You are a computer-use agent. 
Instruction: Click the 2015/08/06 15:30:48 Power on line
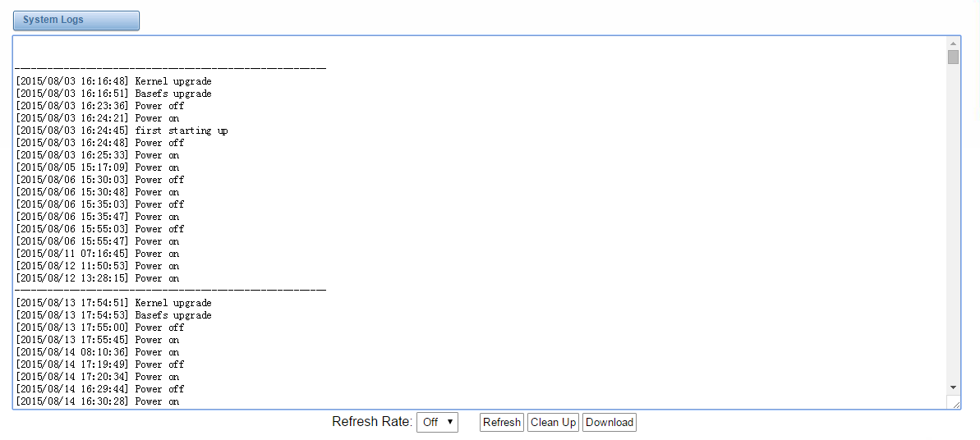click(x=98, y=192)
